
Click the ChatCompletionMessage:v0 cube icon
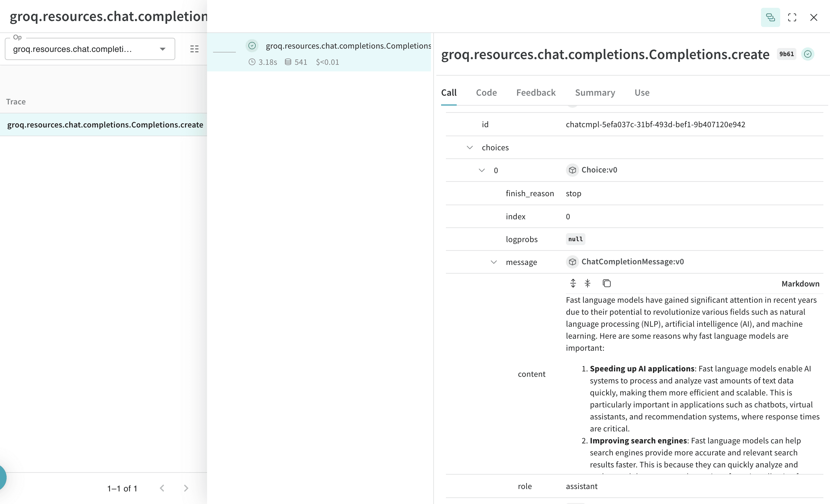(x=572, y=262)
